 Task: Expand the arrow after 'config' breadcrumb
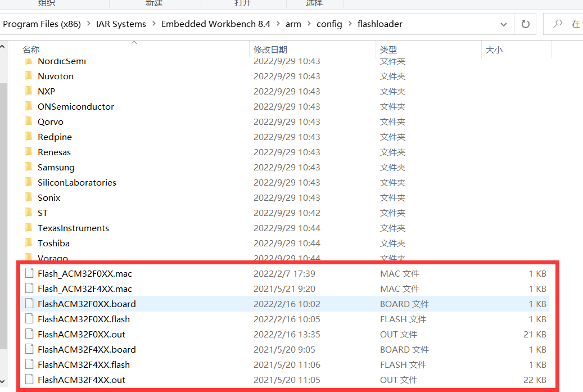pyautogui.click(x=350, y=24)
